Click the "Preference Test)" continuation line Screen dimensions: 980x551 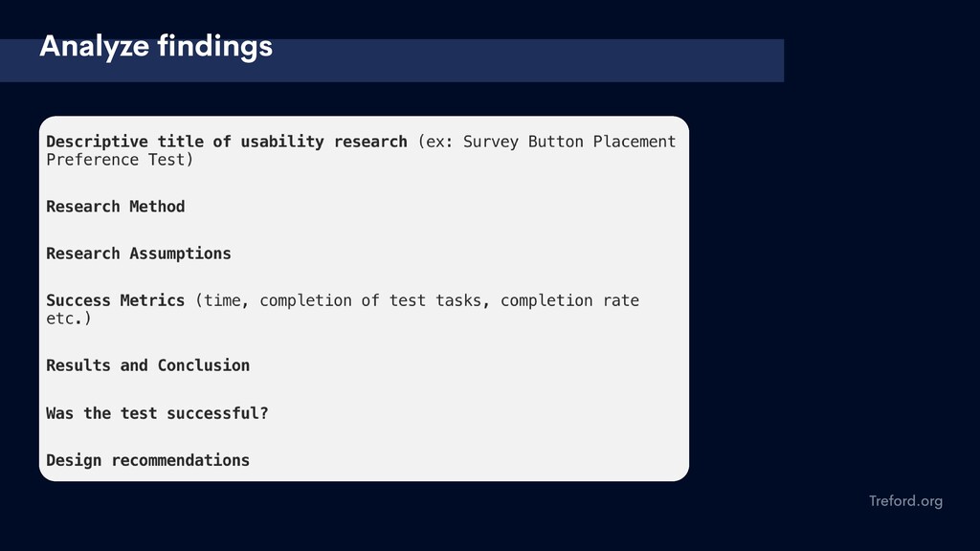pyautogui.click(x=120, y=160)
